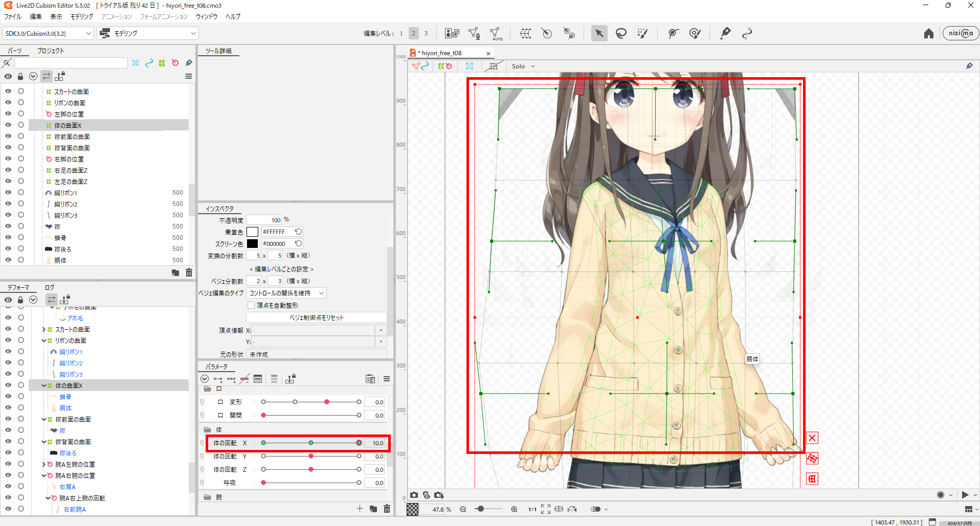The height and width of the screenshot is (526, 980).
Task: Expand スカートの曲面 in deformer tree
Action: point(44,329)
